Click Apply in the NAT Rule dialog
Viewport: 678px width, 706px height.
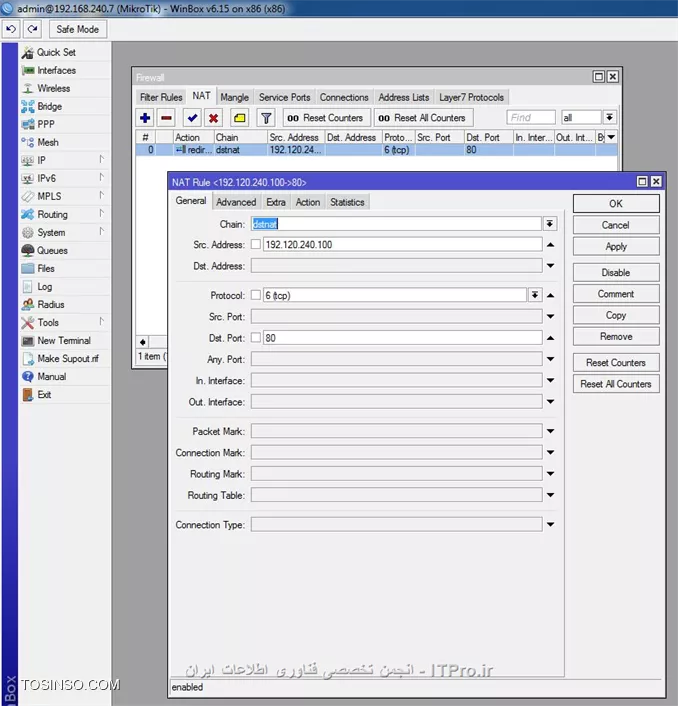(x=616, y=247)
